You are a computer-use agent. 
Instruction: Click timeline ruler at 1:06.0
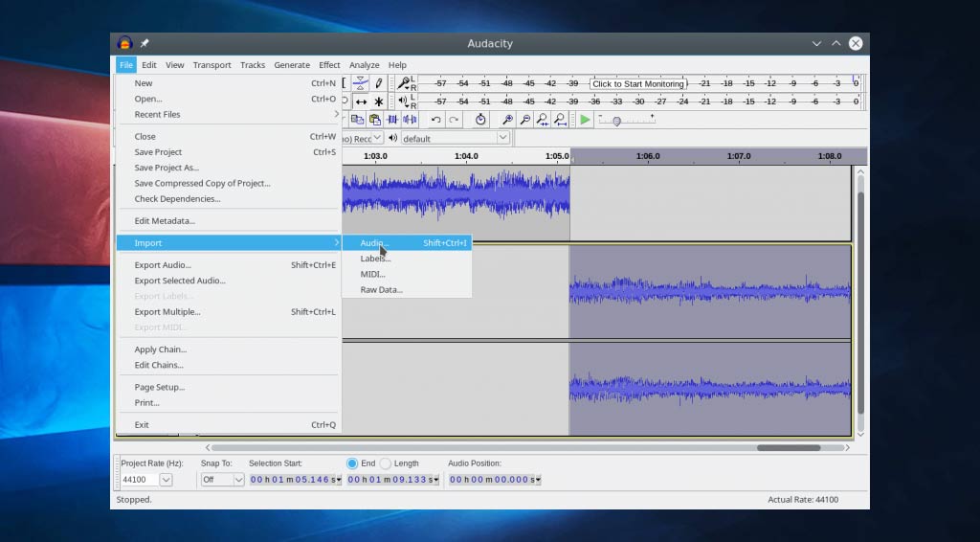(648, 156)
